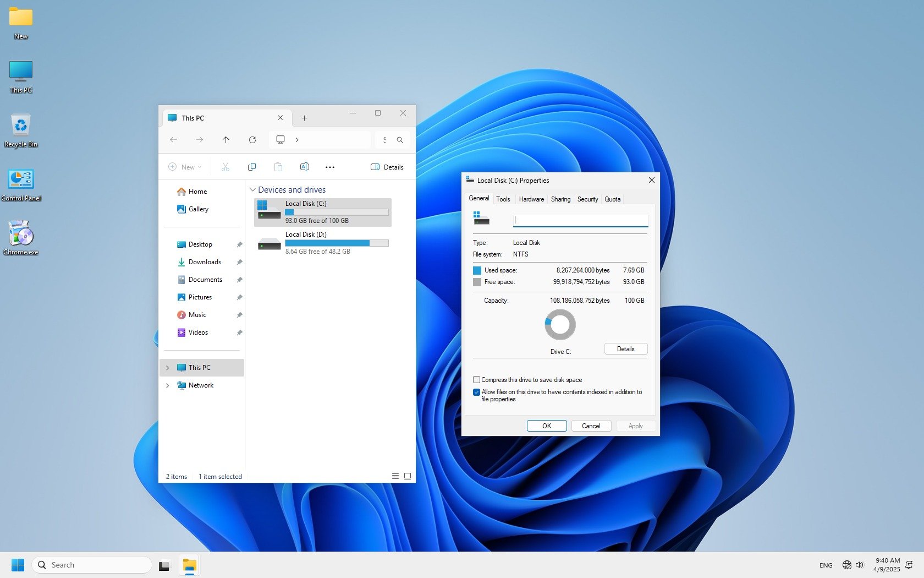Click the drive label text field
This screenshot has height=578, width=924.
click(x=580, y=220)
